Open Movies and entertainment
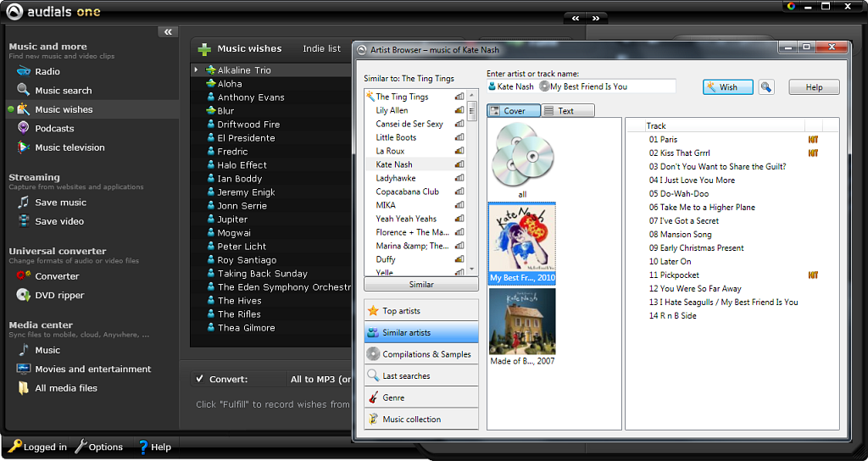The height and width of the screenshot is (461, 868). point(84,369)
